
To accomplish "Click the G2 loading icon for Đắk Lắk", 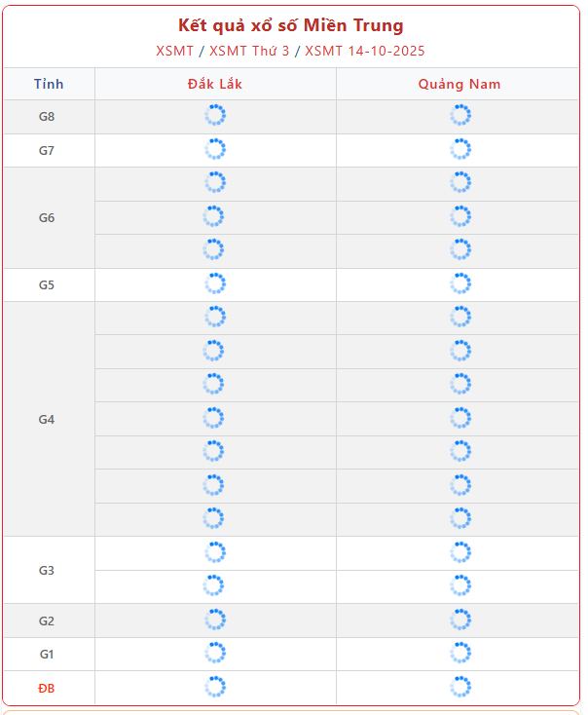I will (x=215, y=620).
